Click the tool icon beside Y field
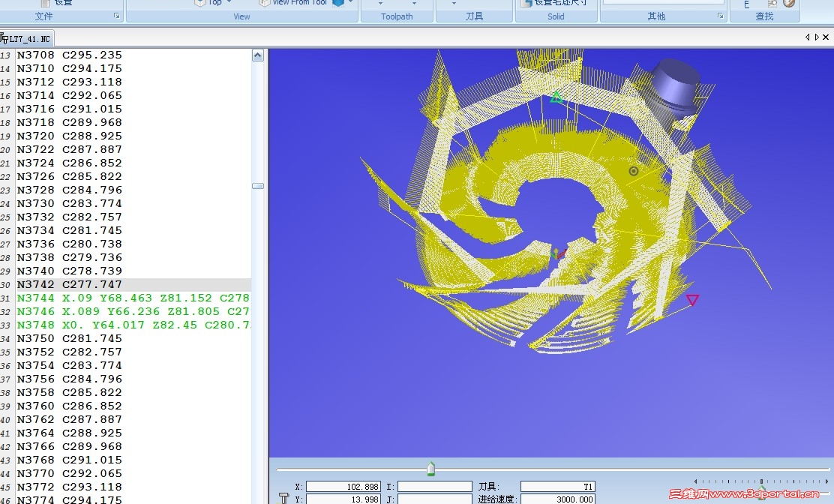 pyautogui.click(x=284, y=498)
